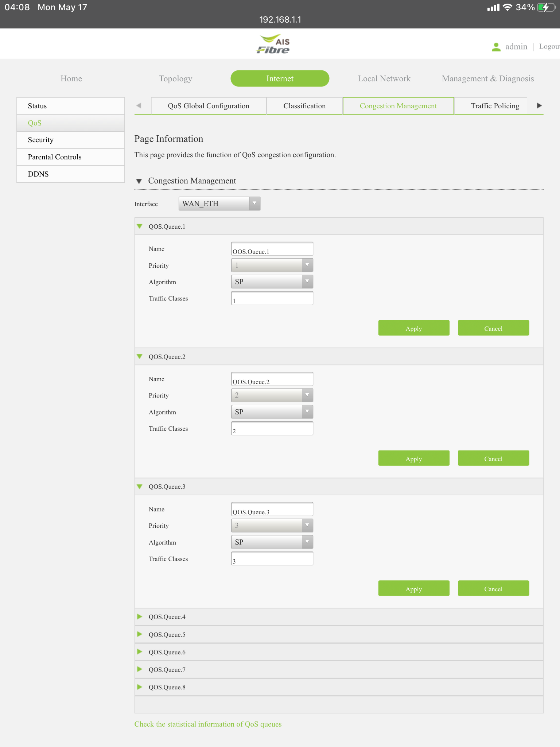Open QoS queues statistical information link

(x=208, y=724)
